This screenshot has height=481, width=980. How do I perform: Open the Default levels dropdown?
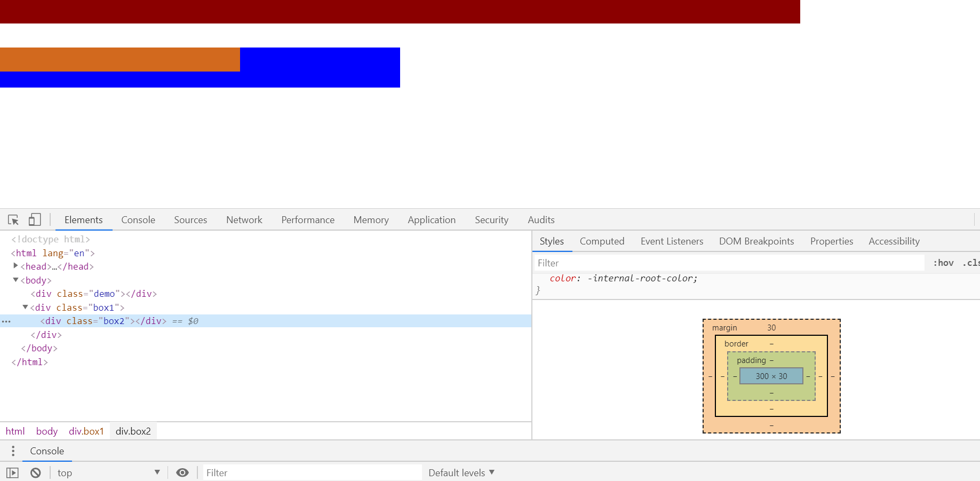[x=461, y=473]
